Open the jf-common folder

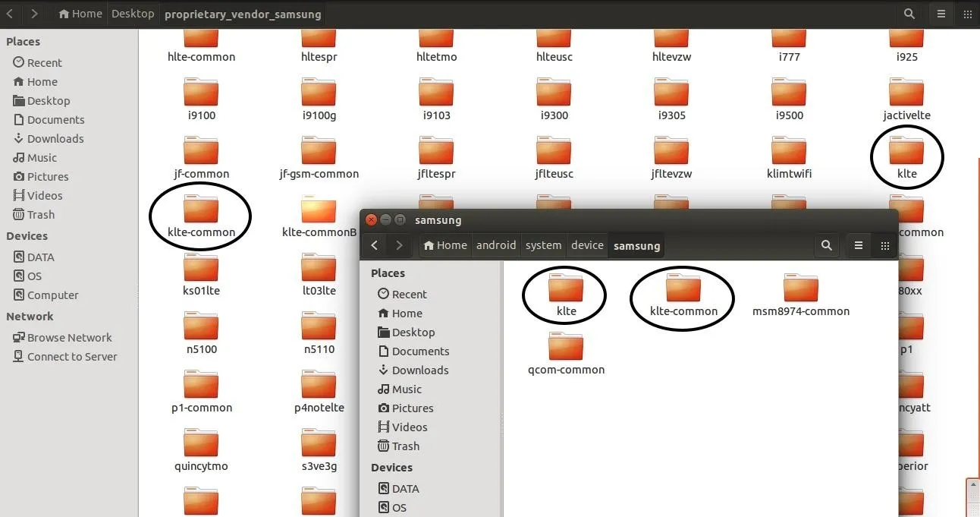pos(201,158)
